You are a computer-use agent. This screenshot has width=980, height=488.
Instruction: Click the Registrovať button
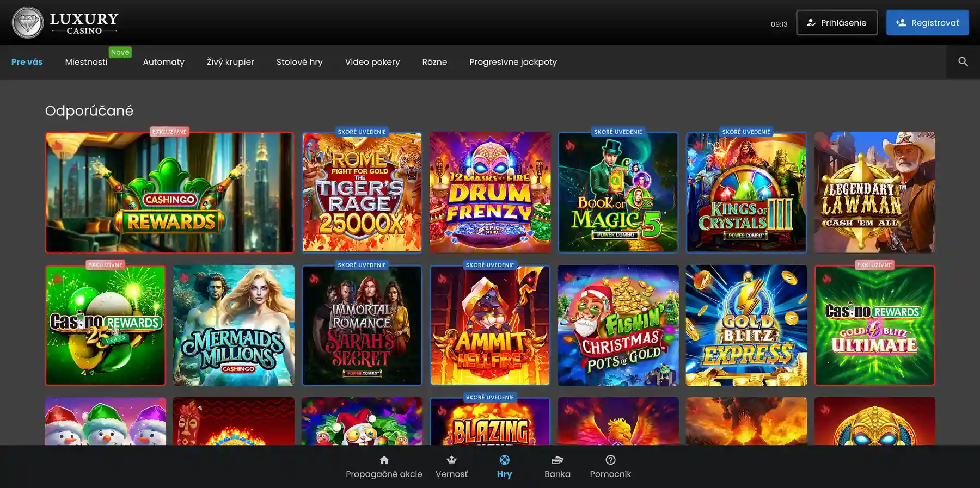point(927,23)
